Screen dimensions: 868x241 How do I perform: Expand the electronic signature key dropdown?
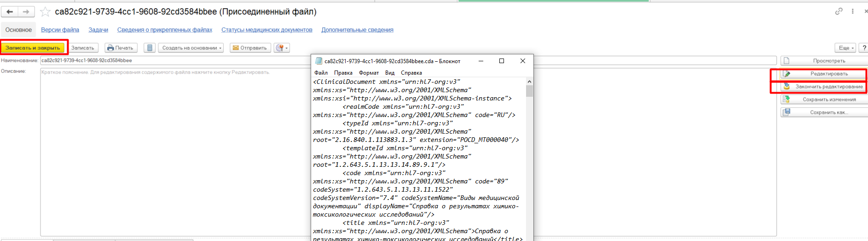click(282, 48)
